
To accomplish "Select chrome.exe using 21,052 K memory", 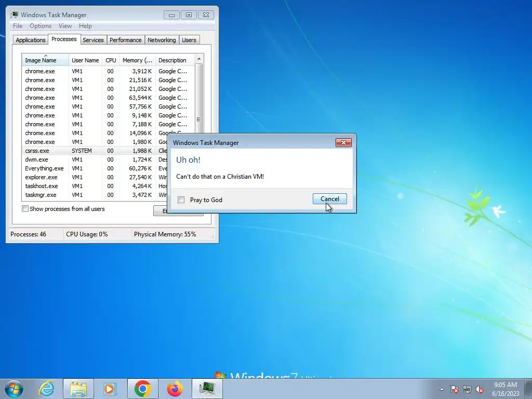I will [x=109, y=89].
